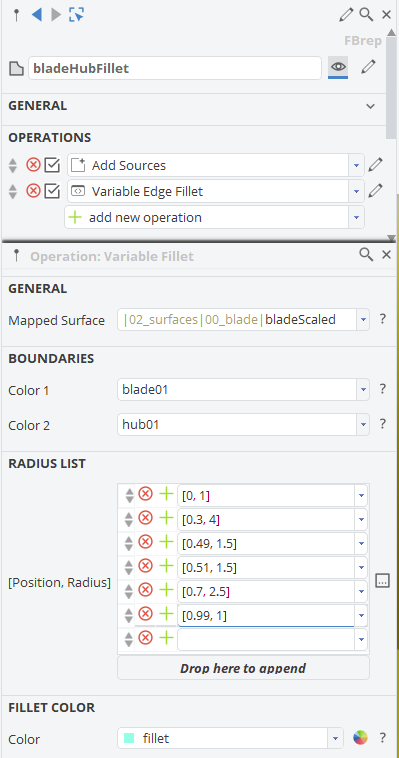Open search in the top object panel

coord(366,15)
